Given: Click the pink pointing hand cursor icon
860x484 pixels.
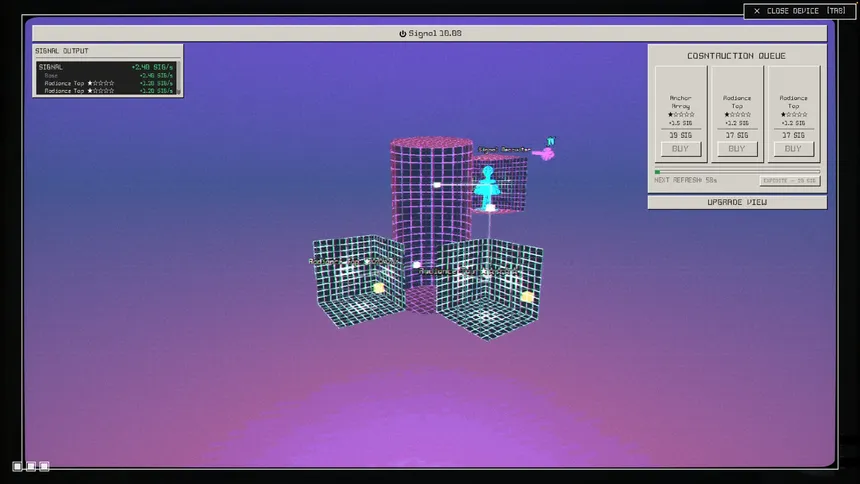Looking at the screenshot, I should point(544,154).
